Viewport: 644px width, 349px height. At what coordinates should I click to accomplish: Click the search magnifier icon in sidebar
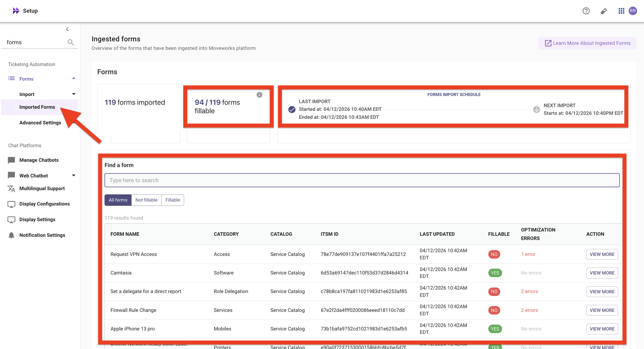[71, 42]
